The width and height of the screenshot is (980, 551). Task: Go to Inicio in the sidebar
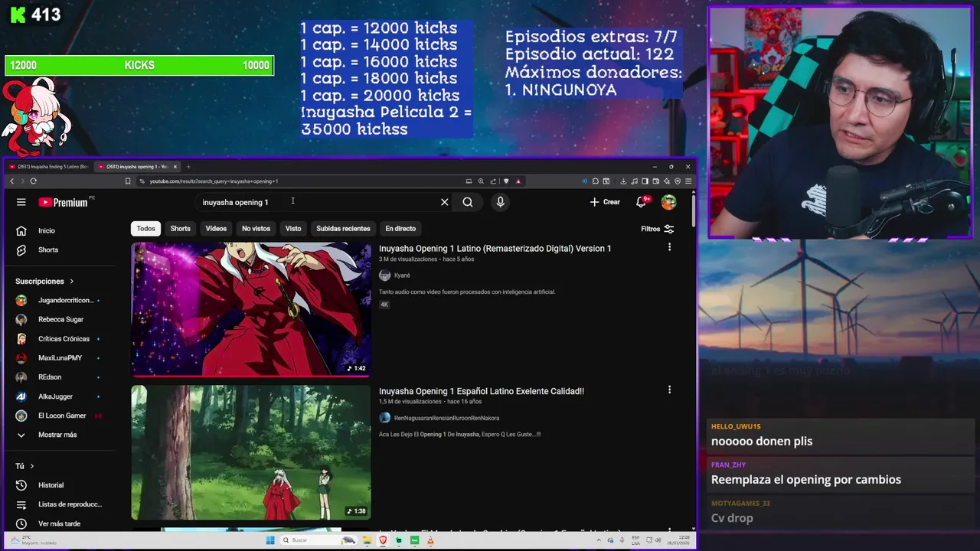[46, 230]
